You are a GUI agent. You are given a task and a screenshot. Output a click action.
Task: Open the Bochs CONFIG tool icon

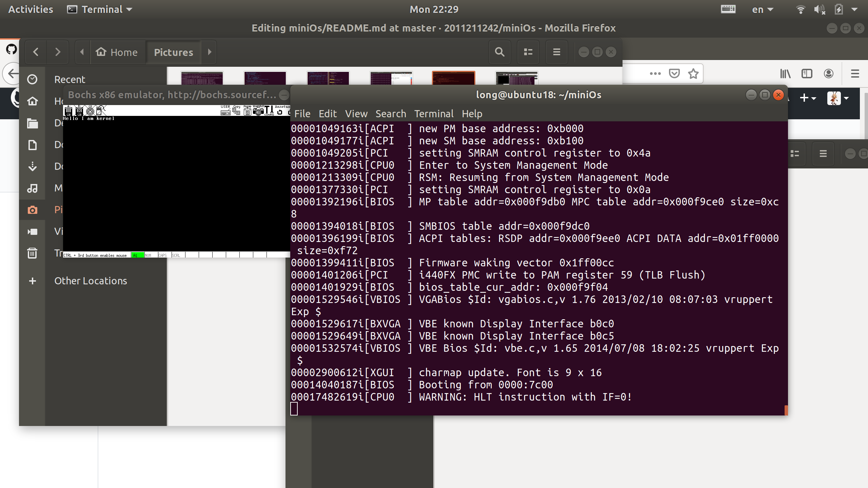(269, 111)
